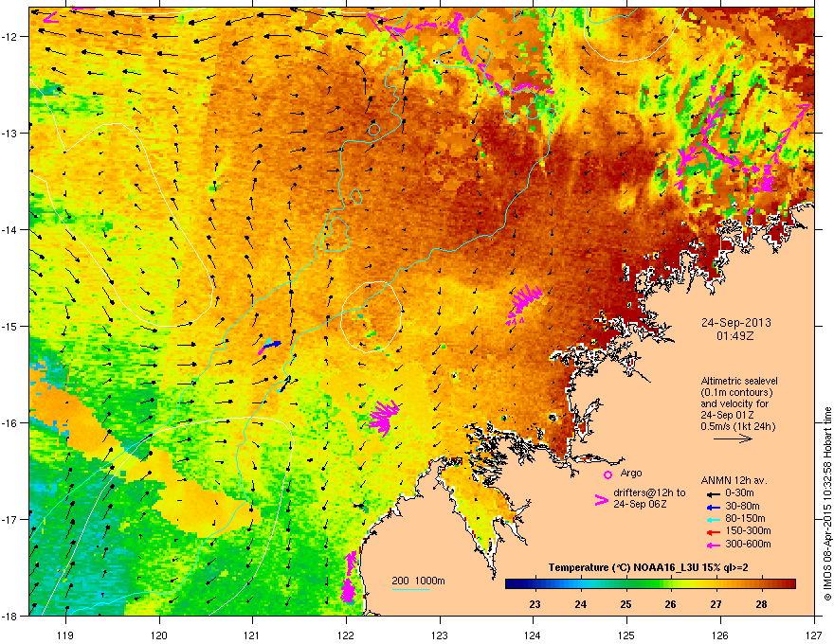Click the '0-30m' depth label
Viewport: 834px width, 644px height.
[739, 493]
